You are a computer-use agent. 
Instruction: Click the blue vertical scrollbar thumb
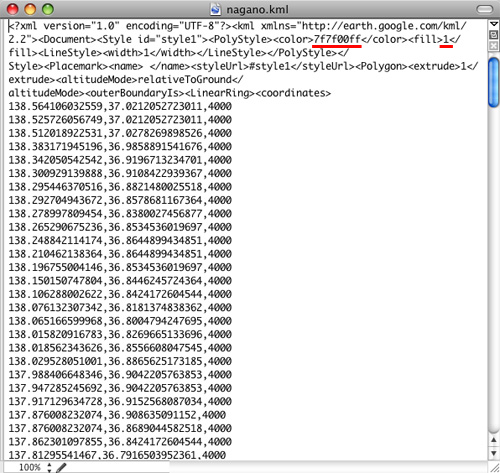pos(494,82)
